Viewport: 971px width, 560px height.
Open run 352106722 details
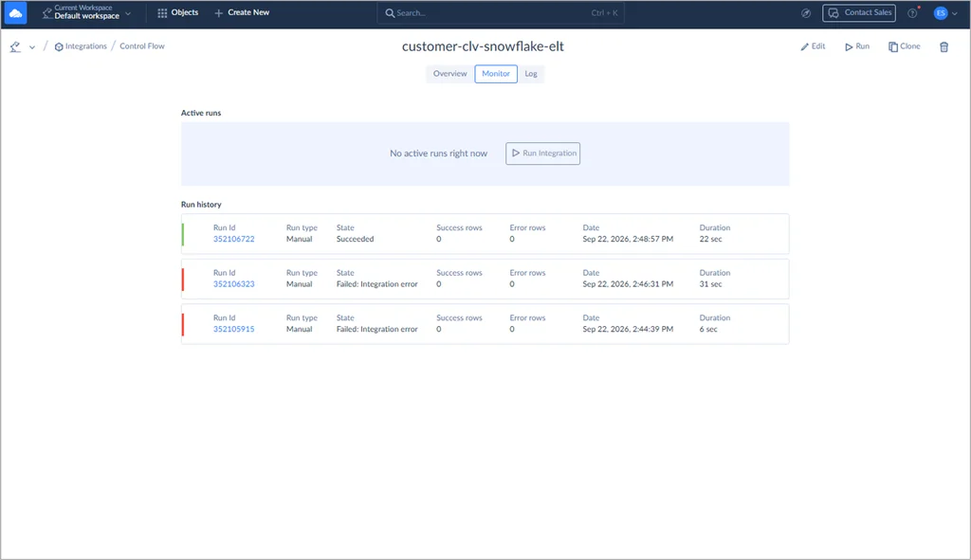pos(233,239)
